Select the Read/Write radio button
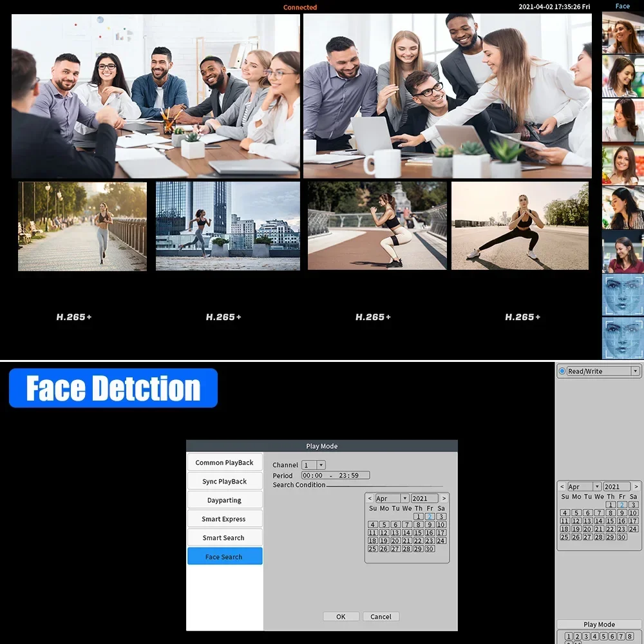Screen dimensions: 644x644 [562, 372]
